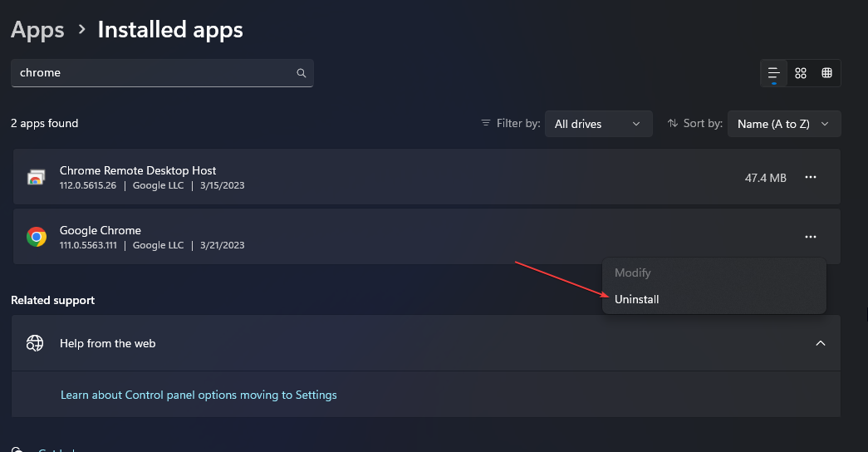Switch to table view layout
This screenshot has height=452, width=868.
[x=827, y=73]
